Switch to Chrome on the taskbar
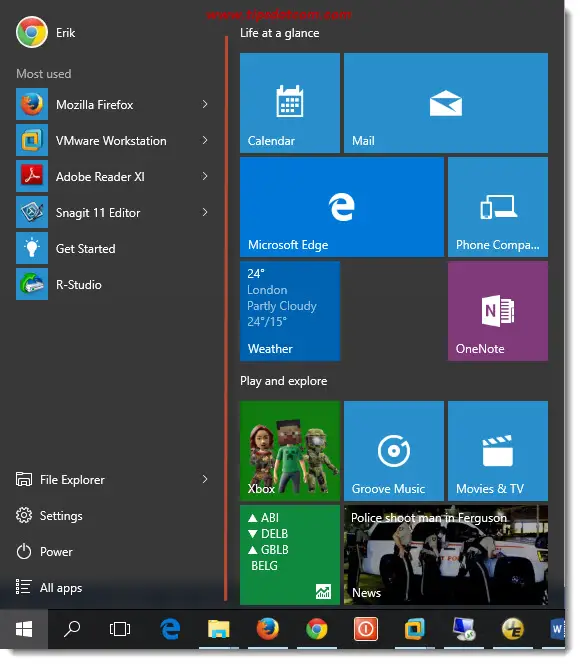Viewport: 580px width, 664px height. pyautogui.click(x=317, y=629)
